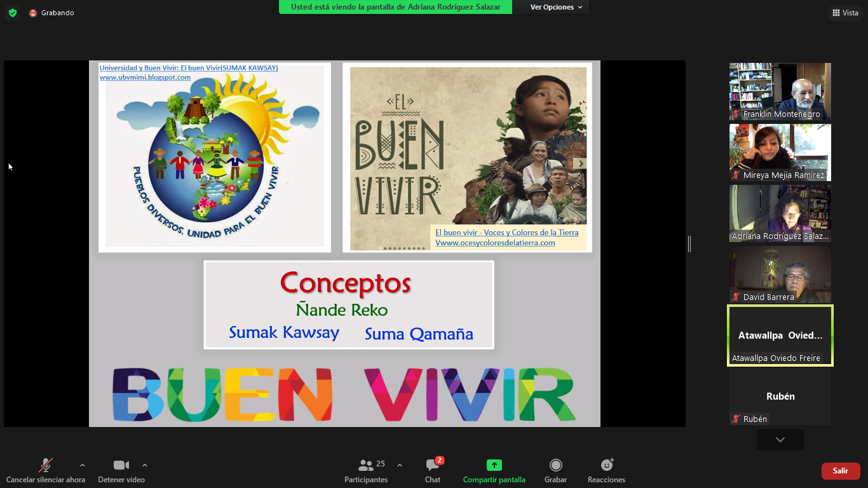This screenshot has width=868, height=488.
Task: Open the Chat panel
Action: click(433, 470)
